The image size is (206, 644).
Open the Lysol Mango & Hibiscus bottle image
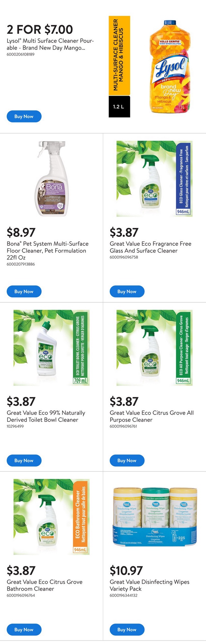pos(168,66)
